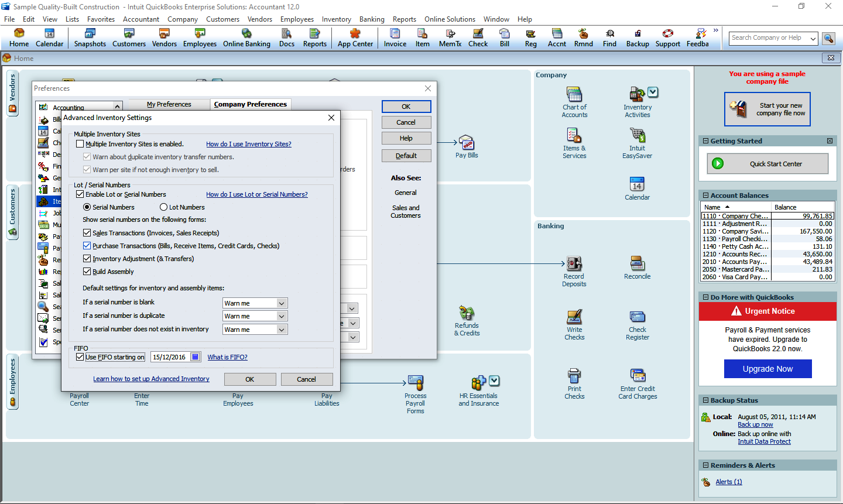Open the Inventory menu
The width and height of the screenshot is (843, 504).
(x=336, y=19)
